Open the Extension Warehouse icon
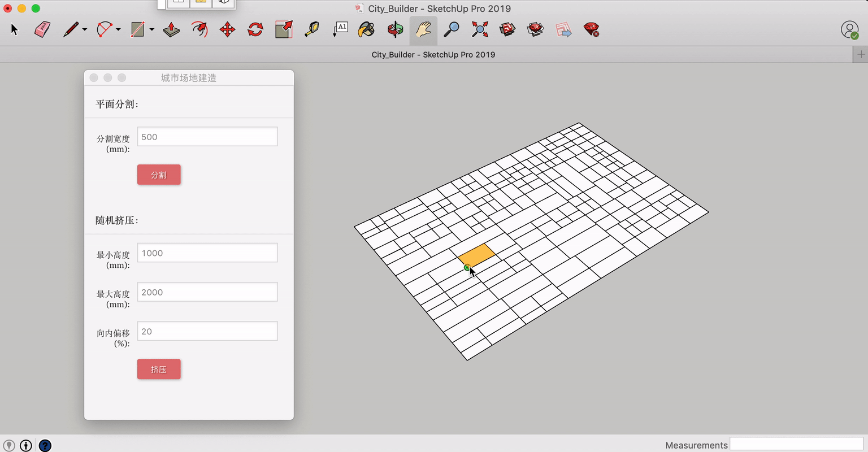Screen dimensions: 868x452 coord(535,29)
